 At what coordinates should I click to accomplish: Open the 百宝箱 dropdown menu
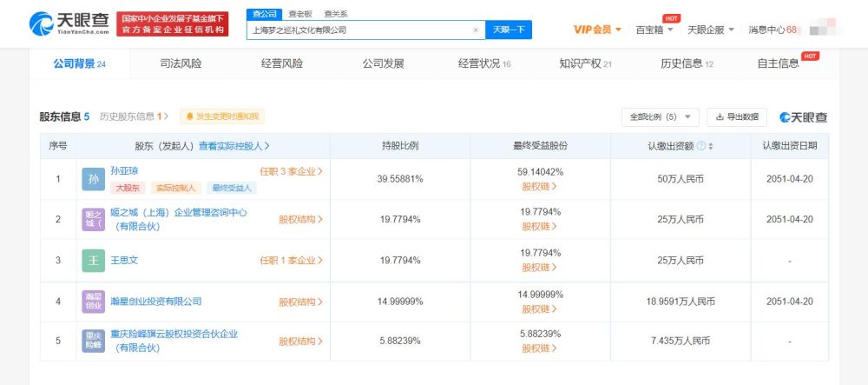coord(654,30)
